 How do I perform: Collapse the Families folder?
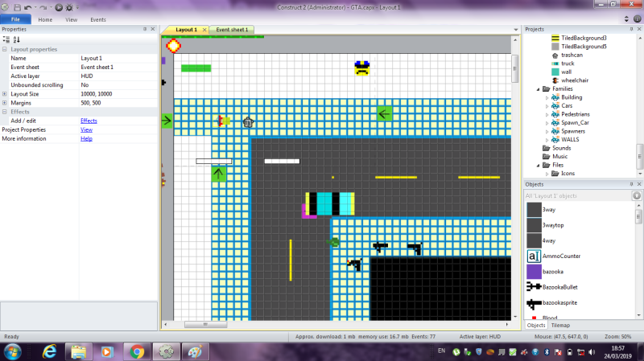pos(538,89)
